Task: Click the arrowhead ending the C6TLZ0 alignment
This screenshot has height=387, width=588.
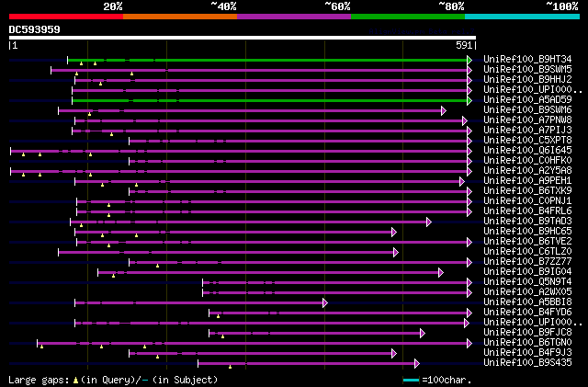Action: [396, 252]
